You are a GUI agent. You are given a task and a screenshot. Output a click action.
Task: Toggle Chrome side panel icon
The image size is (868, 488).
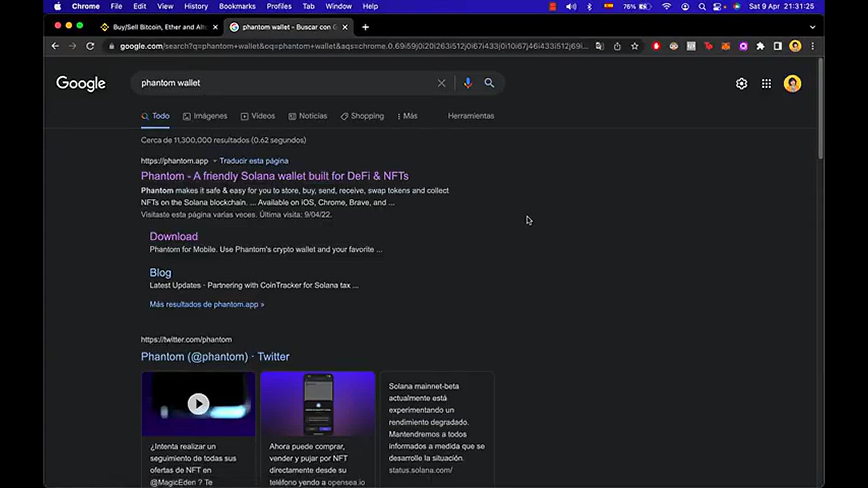[778, 46]
